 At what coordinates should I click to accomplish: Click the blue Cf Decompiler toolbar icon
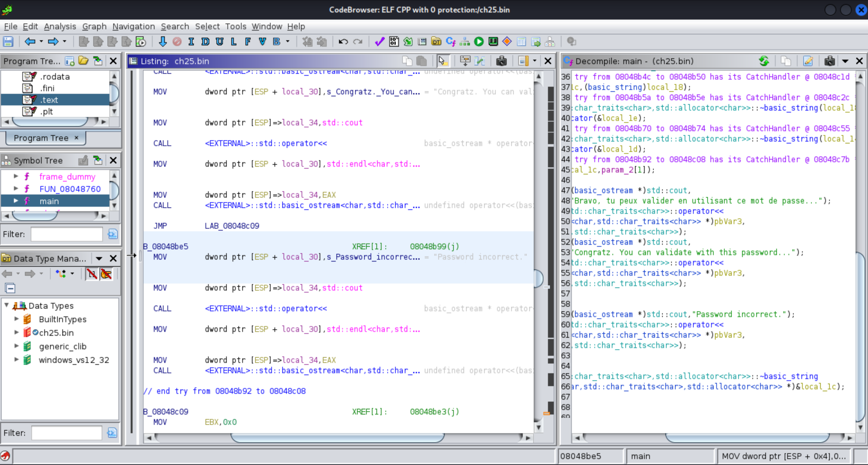click(x=450, y=42)
